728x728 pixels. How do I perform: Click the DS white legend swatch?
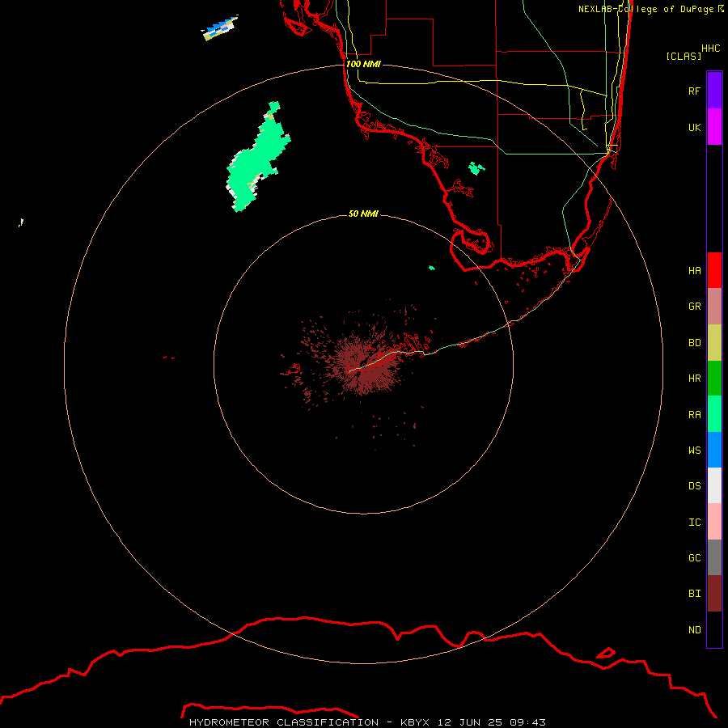714,485
